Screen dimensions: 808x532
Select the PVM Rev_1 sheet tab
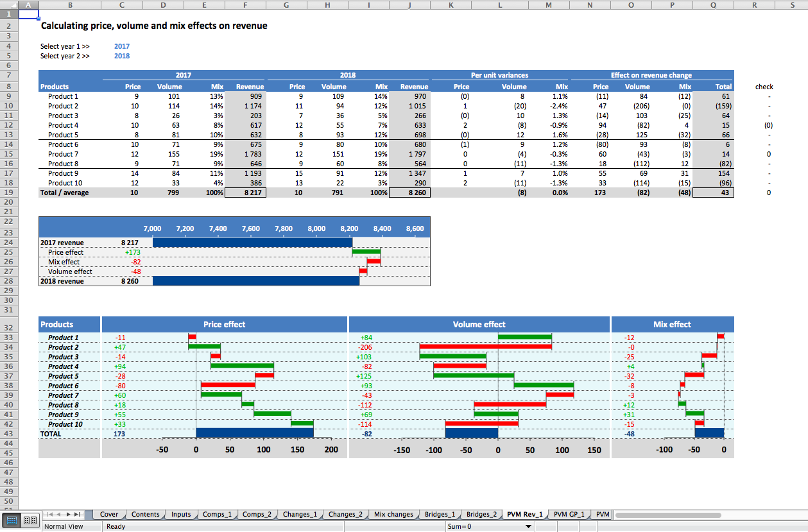click(524, 515)
